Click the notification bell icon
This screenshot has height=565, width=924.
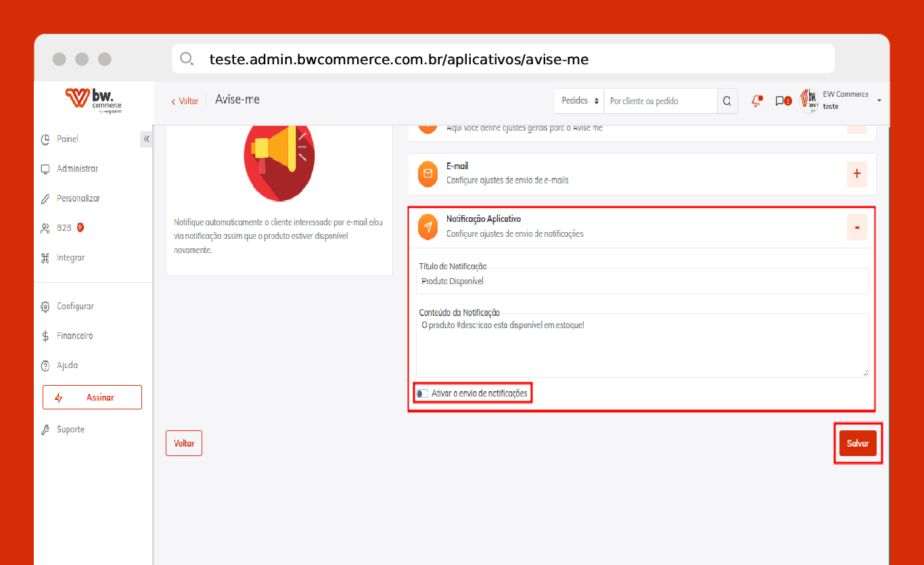[x=756, y=101]
